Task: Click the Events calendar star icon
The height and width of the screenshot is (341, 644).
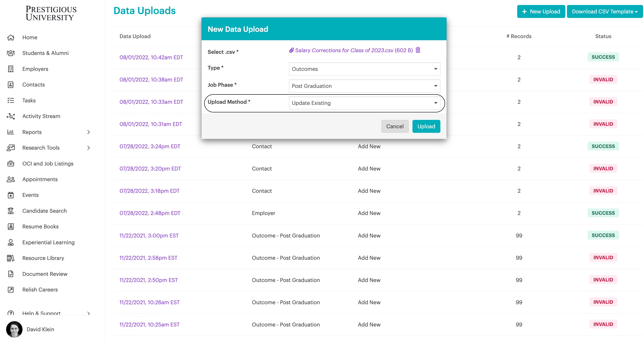Action: coord(10,195)
